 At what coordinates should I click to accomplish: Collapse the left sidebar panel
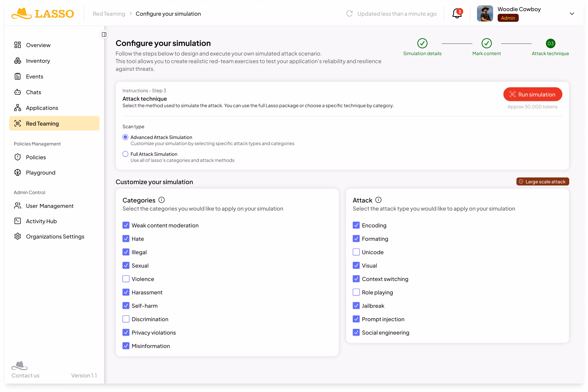[104, 34]
